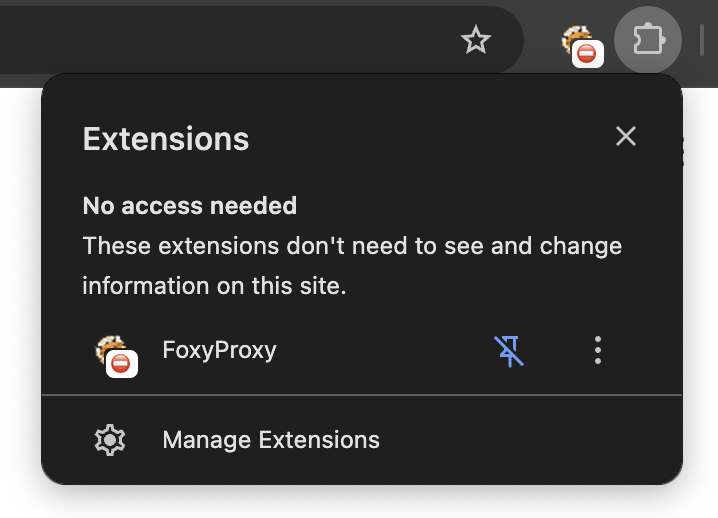
Task: Open Manage Extensions link
Action: click(x=271, y=440)
